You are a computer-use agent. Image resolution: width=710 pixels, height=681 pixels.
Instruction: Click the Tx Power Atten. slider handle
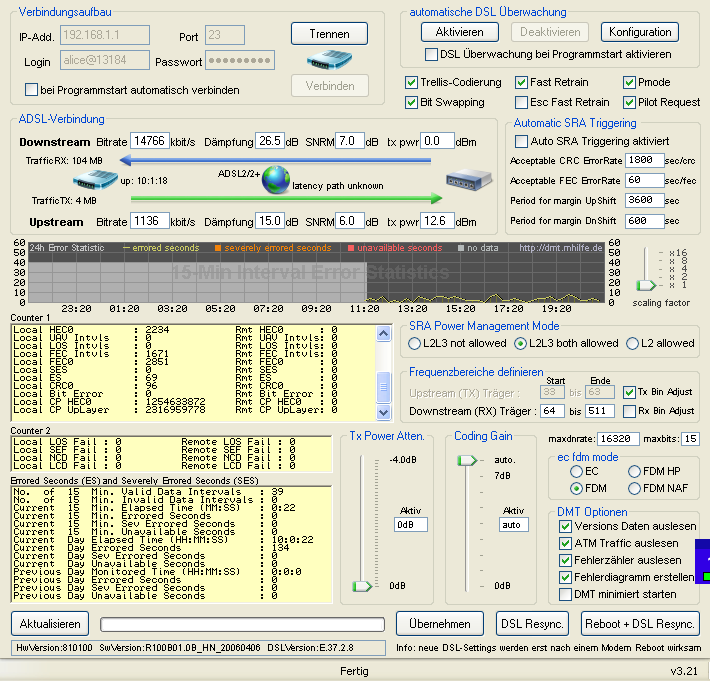click(x=361, y=586)
